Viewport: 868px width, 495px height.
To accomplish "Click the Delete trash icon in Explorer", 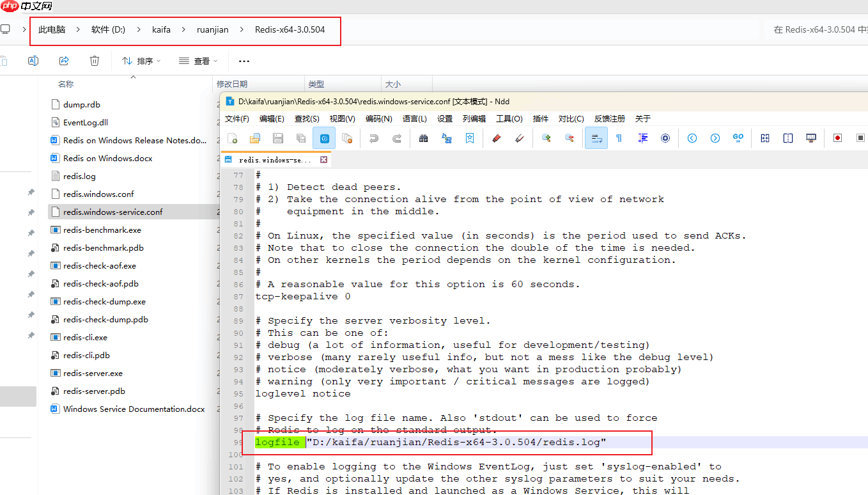I will pos(95,61).
